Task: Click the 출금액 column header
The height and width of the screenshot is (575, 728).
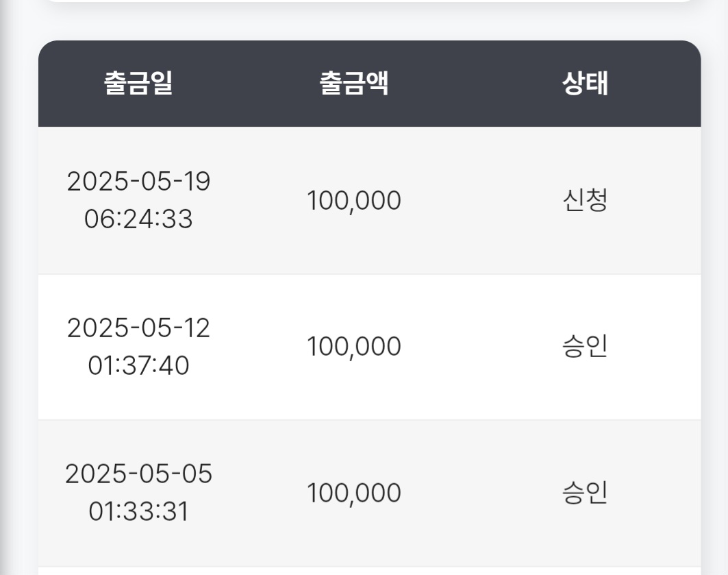Action: coord(354,83)
